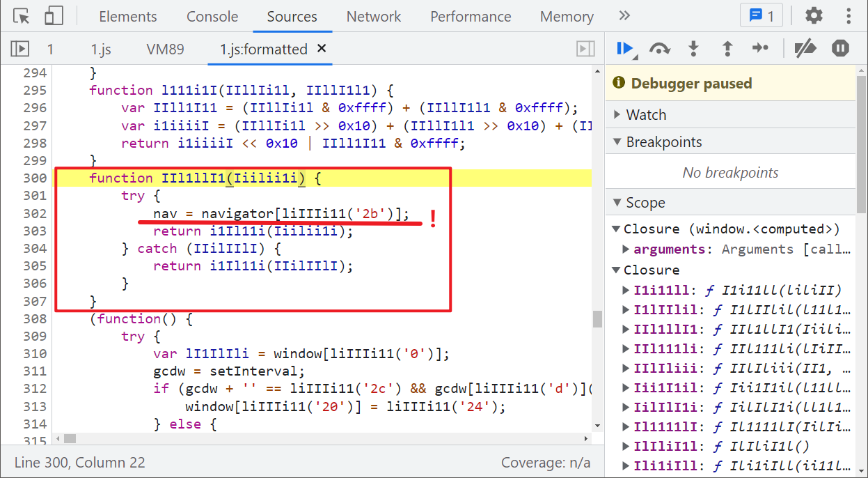Screen dimensions: 868x478
Task: Select the file tab named 1
Action: (50, 49)
